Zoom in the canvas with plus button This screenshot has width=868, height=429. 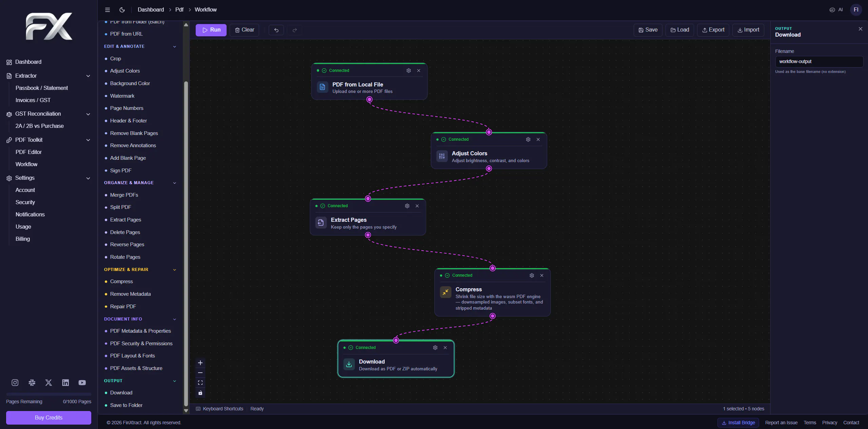coord(200,363)
